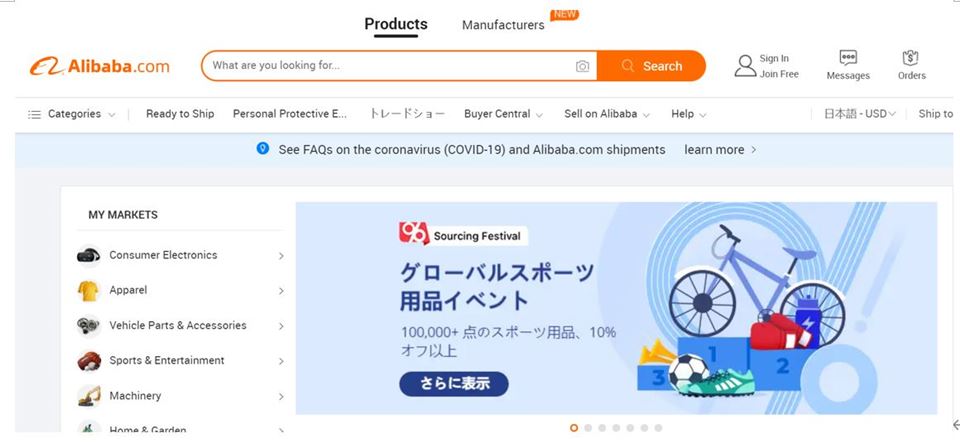The image size is (960, 443).
Task: Click the Alibaba.com logo
Action: (x=99, y=66)
